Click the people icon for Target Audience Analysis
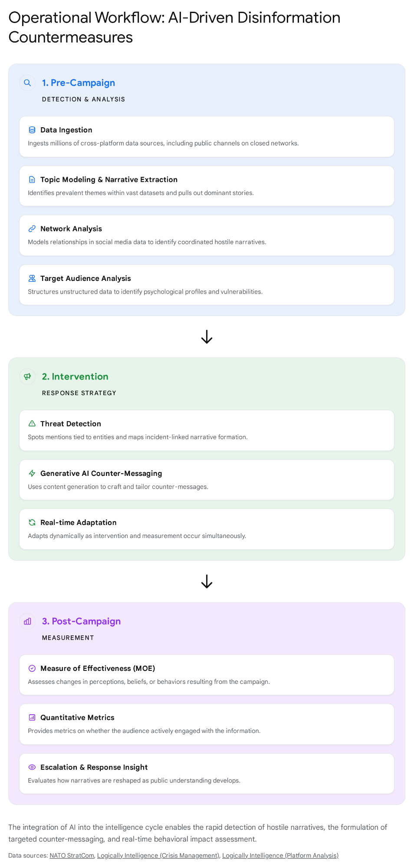Viewport: 414px width, 868px height. [x=32, y=278]
